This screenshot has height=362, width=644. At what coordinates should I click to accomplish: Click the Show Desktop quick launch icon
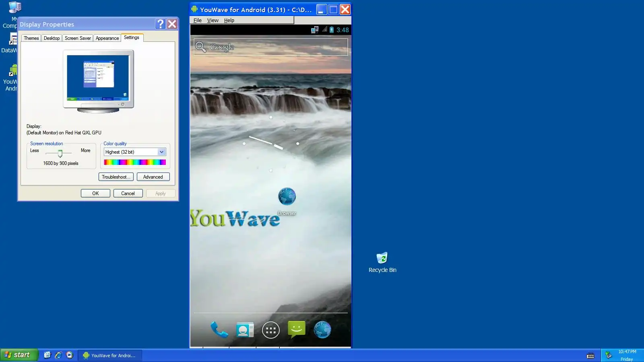47,355
